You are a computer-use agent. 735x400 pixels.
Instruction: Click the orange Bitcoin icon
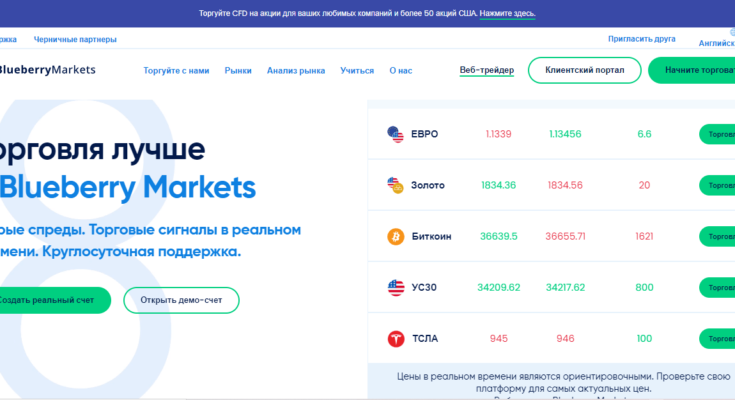395,236
